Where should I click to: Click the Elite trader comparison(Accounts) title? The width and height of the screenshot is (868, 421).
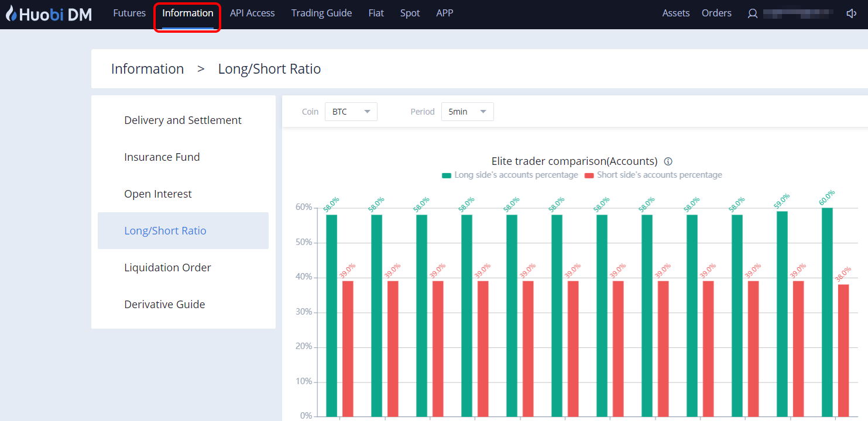point(574,161)
